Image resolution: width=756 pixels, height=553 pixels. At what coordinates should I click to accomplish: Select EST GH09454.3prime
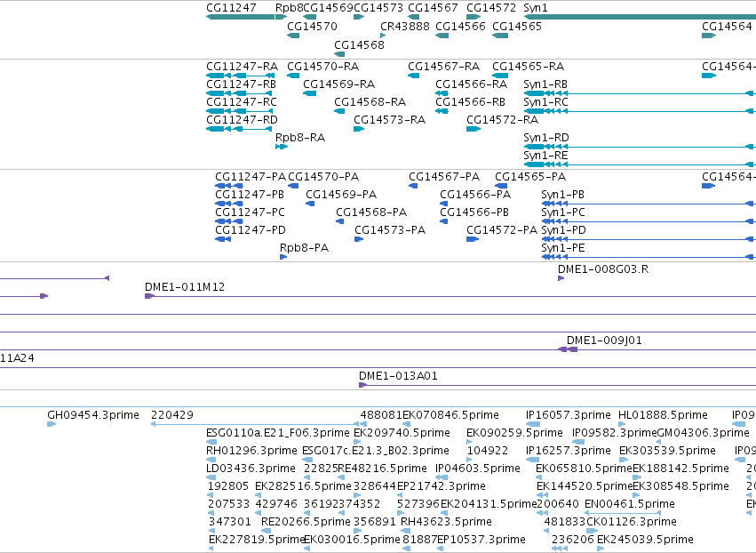coord(93,415)
